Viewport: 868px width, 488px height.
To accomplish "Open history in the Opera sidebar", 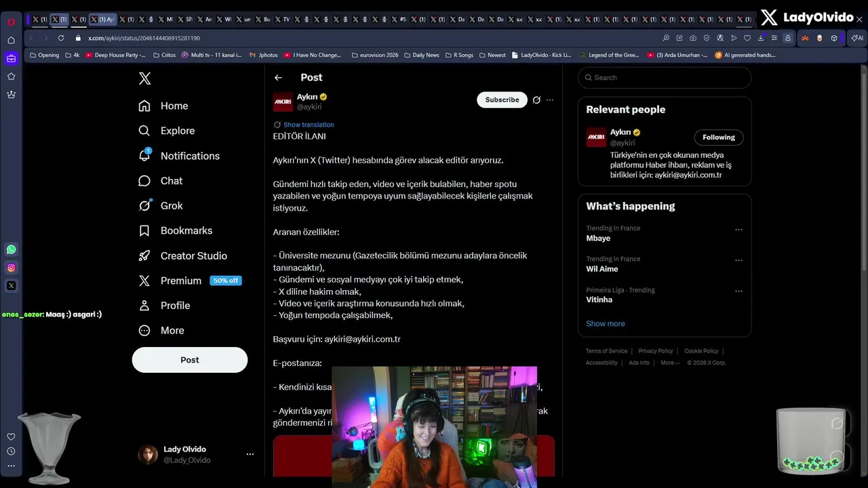I will [11, 451].
